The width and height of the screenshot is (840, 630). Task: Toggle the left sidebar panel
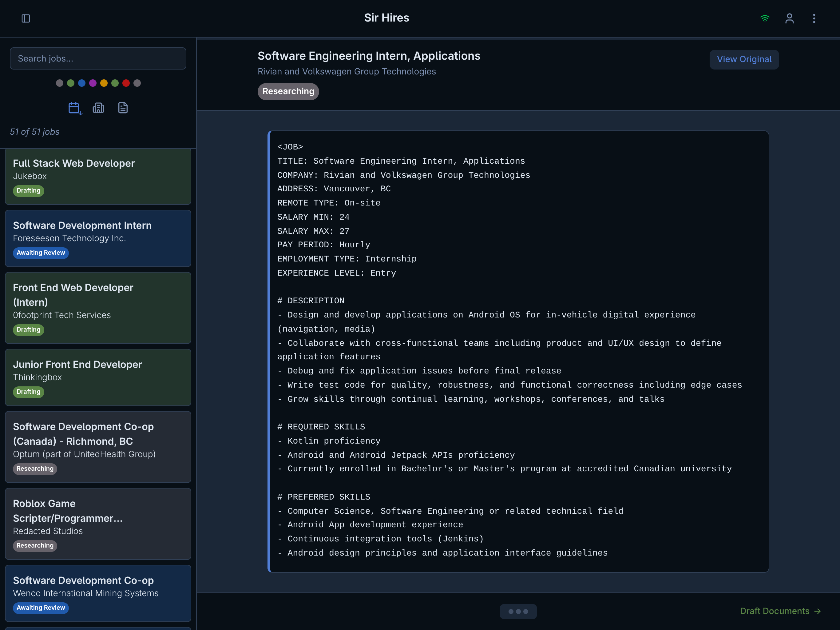26,18
